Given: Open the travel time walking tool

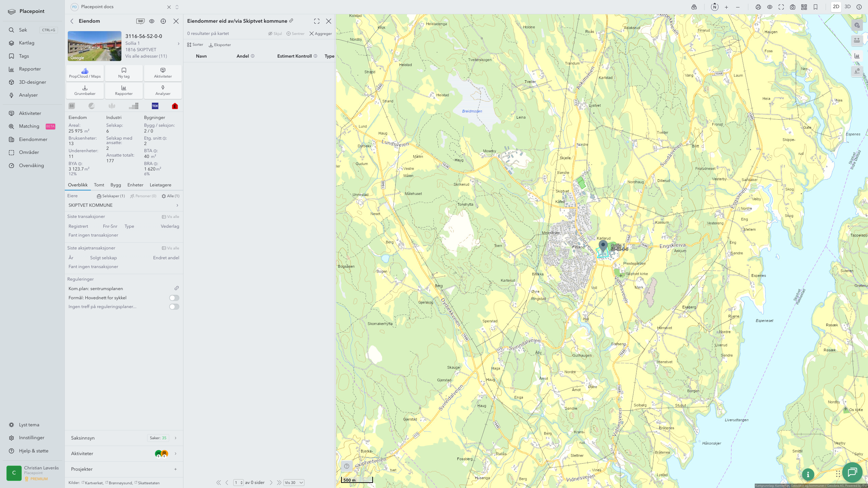Looking at the screenshot, I should click(857, 71).
